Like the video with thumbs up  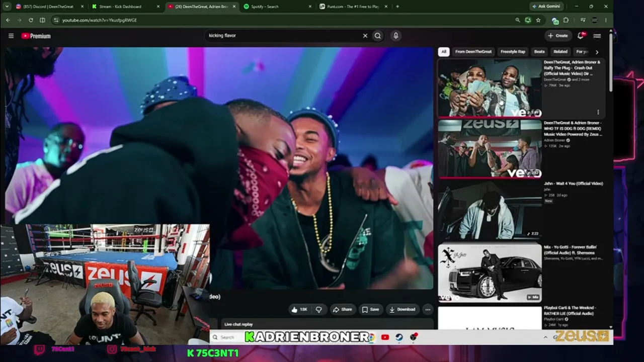[299, 309]
